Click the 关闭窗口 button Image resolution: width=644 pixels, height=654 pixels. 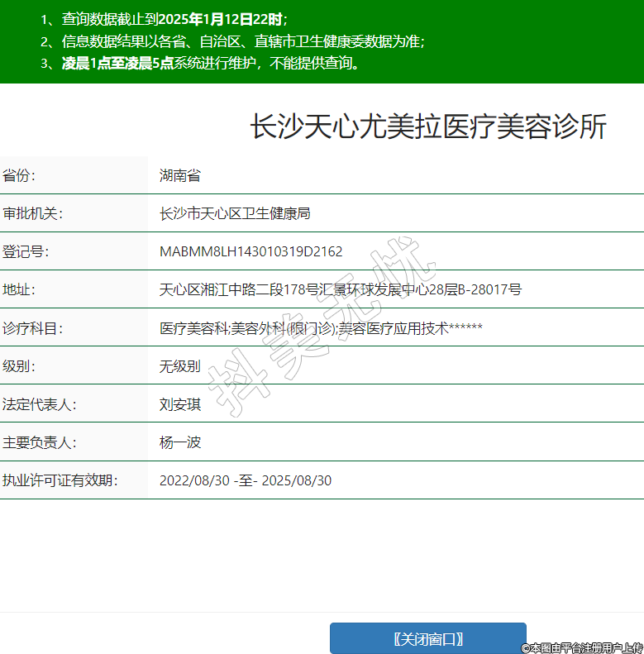tap(427, 638)
